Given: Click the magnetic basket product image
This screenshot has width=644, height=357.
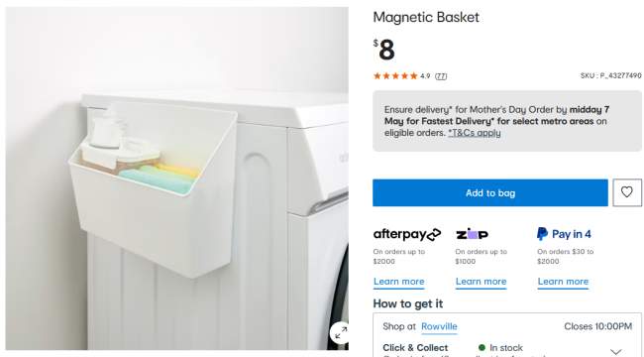Looking at the screenshot, I should click(x=177, y=178).
